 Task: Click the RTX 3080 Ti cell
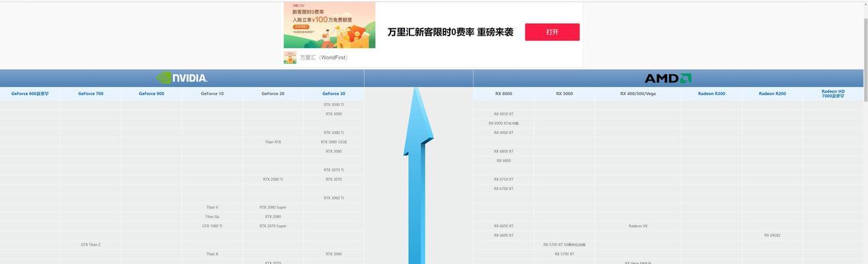click(334, 133)
